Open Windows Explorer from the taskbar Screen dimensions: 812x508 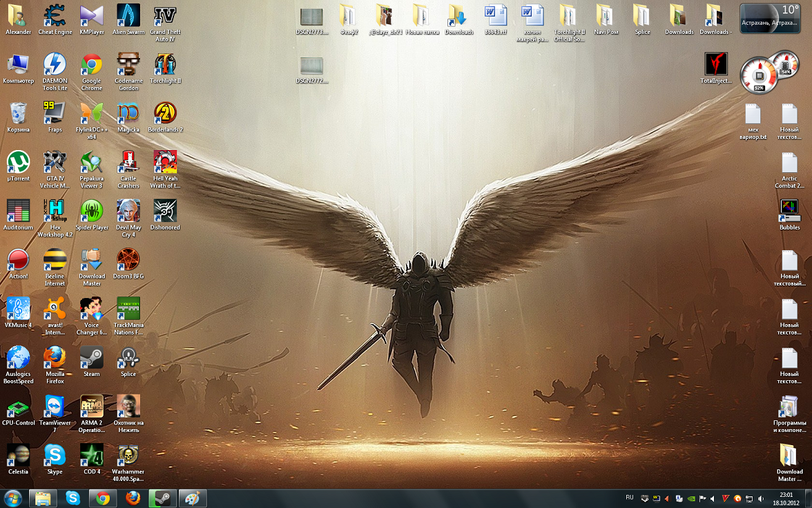[x=43, y=499]
